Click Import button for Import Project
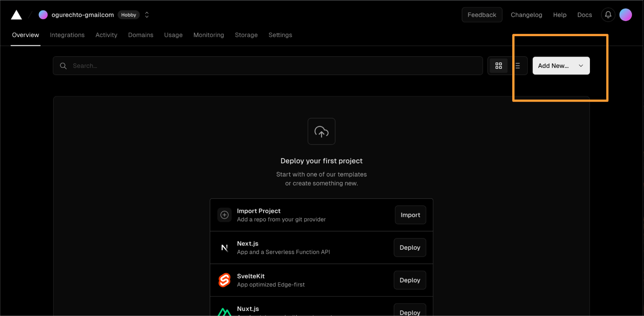644x316 pixels. 410,215
